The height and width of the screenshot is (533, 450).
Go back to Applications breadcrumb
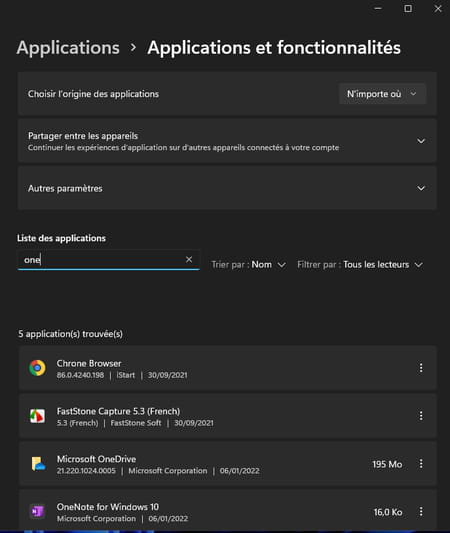coord(68,48)
